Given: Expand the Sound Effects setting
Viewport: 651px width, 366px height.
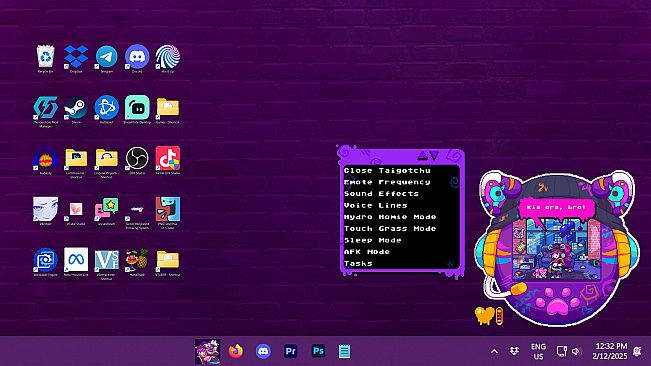Looking at the screenshot, I should coord(381,194).
